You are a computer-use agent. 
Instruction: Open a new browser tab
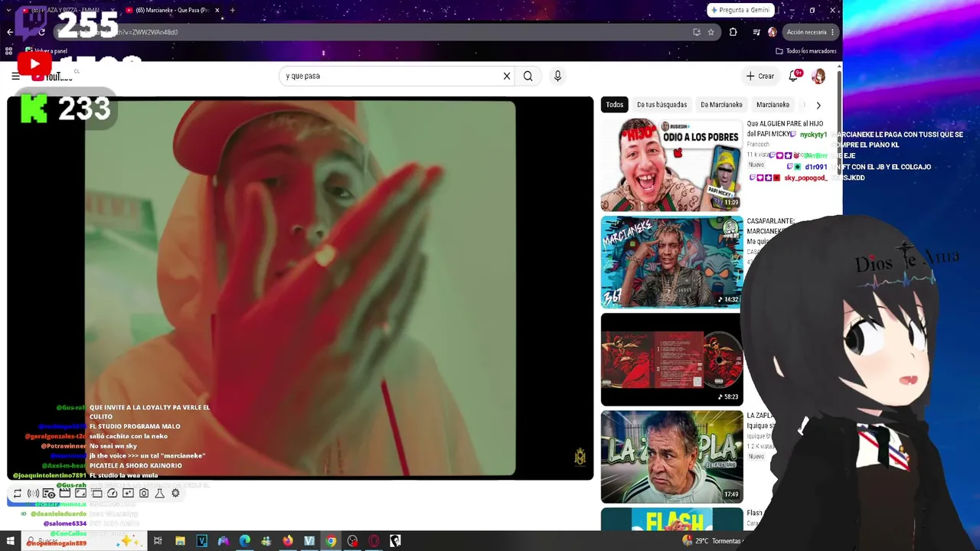tap(233, 10)
